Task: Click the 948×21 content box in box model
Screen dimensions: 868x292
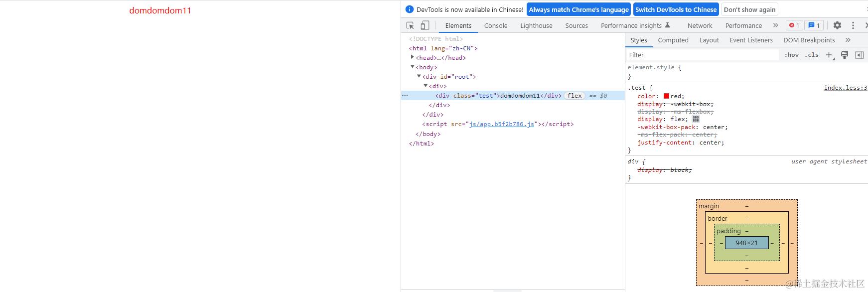Action: click(x=746, y=243)
